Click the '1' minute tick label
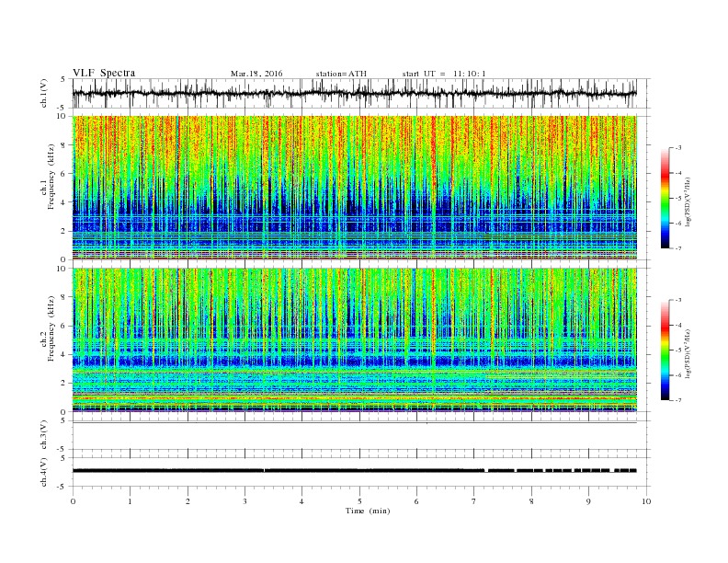The height and width of the screenshot is (563, 728). pyautogui.click(x=130, y=501)
